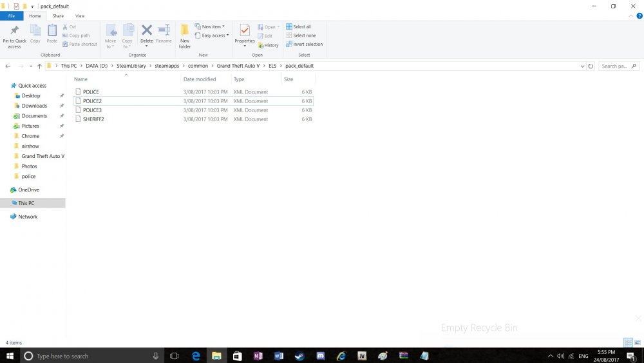
Task: Switch to large icons view
Action: 638,342
